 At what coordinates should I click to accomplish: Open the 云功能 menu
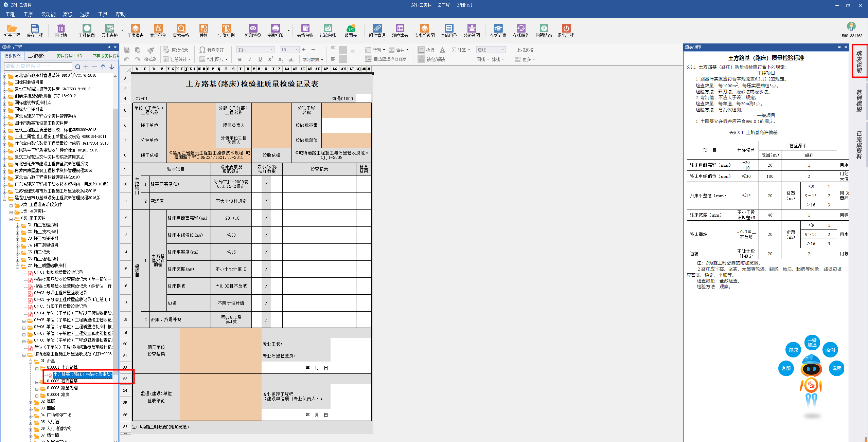pos(48,14)
